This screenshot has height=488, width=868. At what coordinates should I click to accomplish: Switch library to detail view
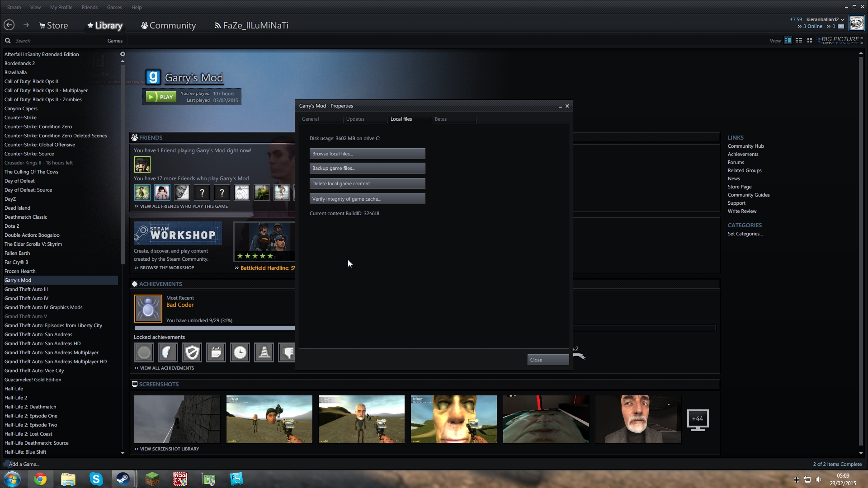(788, 40)
